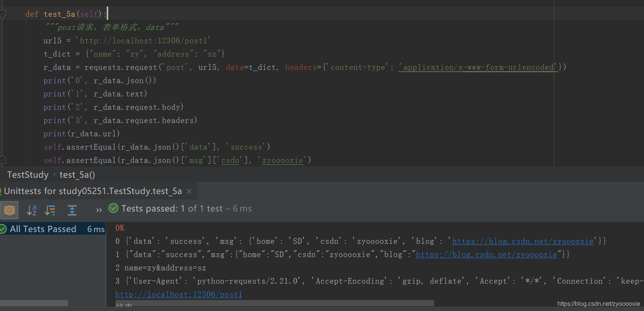Screen dimensions: 644x311
Task: Click TestStudy breadcrumb
Action: click(x=28, y=175)
